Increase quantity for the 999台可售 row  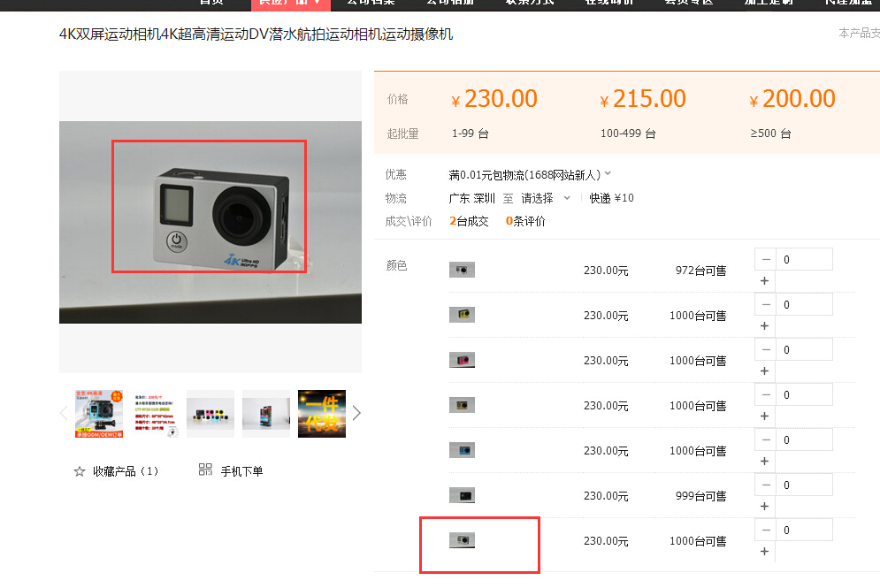(x=764, y=507)
